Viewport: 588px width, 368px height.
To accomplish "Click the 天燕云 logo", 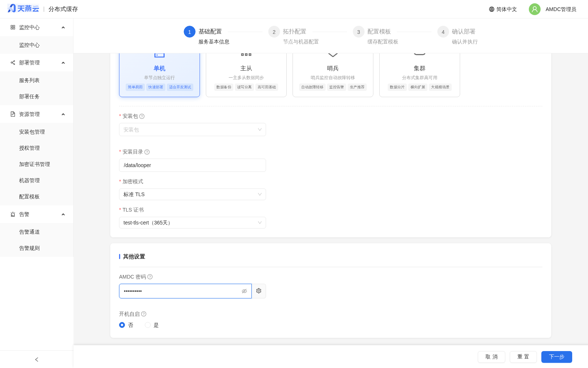I will click(23, 8).
